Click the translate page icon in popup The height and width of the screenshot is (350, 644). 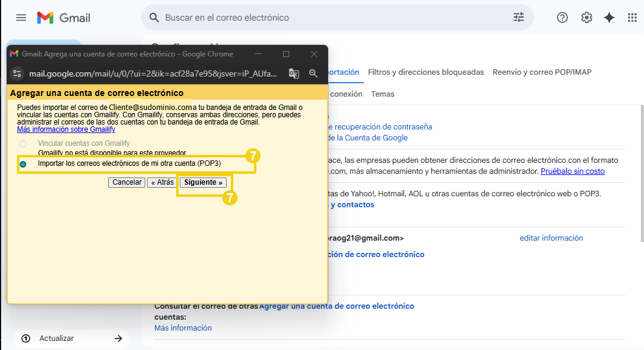293,74
